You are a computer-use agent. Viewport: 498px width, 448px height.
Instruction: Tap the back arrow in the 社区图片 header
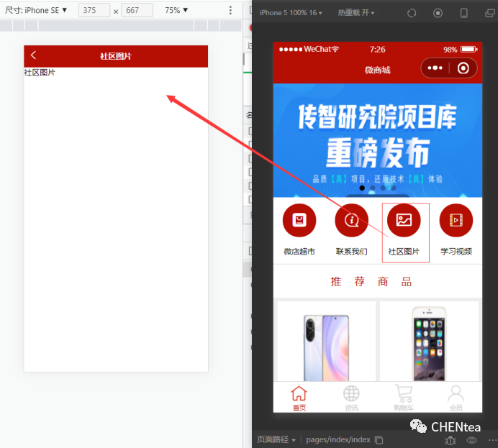[33, 55]
